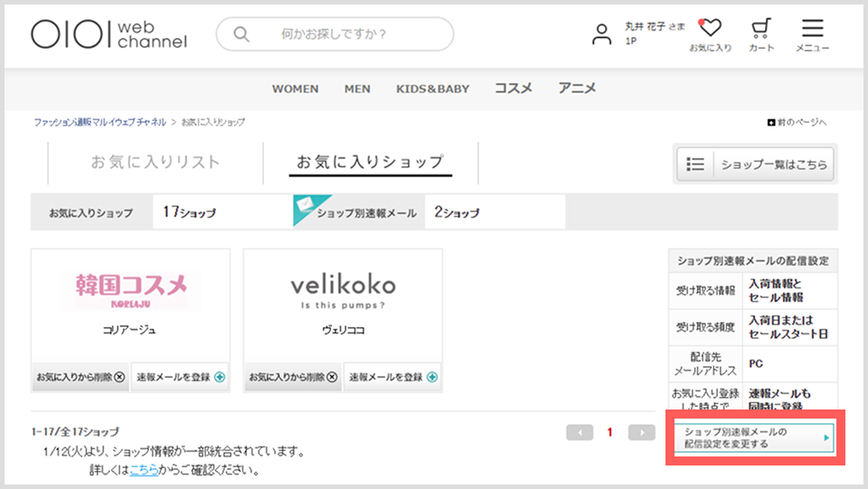Open velikoko shop logo
Screen dimensions: 868x489
coord(344,292)
